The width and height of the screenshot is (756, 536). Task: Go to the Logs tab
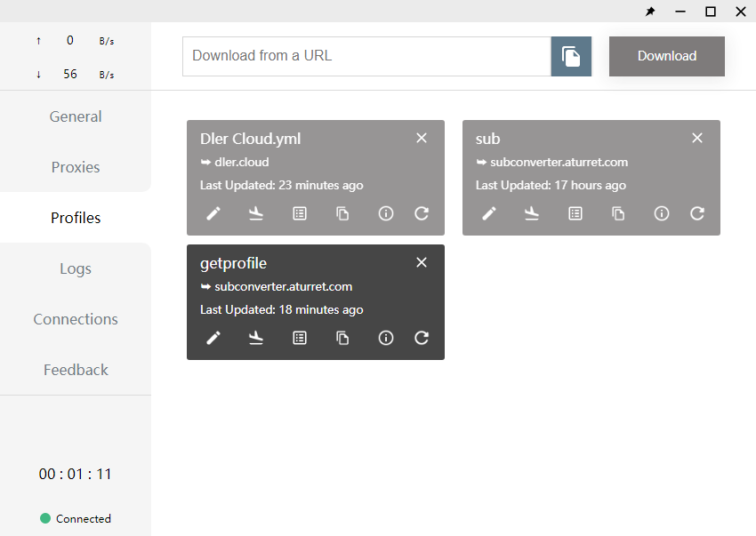click(76, 268)
